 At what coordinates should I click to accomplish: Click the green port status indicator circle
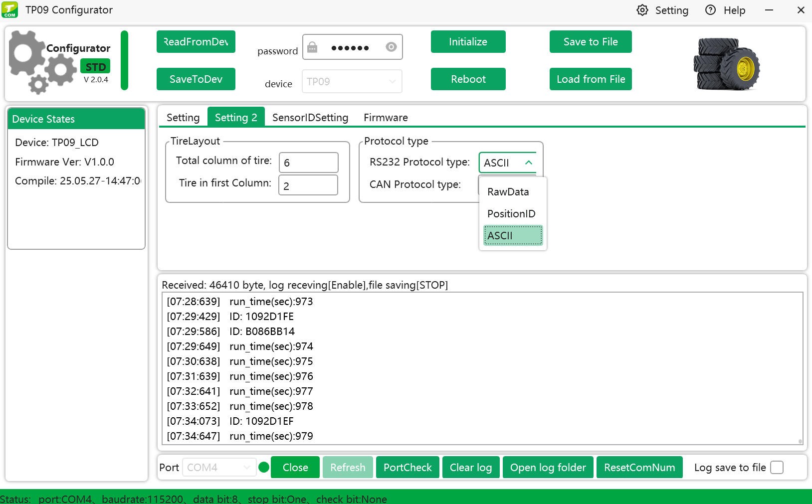tap(264, 467)
